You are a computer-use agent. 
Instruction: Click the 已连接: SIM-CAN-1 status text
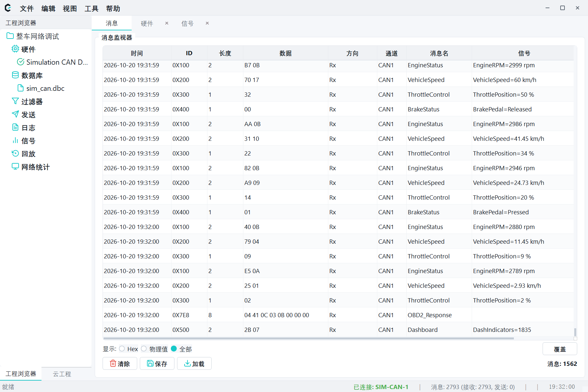point(381,387)
